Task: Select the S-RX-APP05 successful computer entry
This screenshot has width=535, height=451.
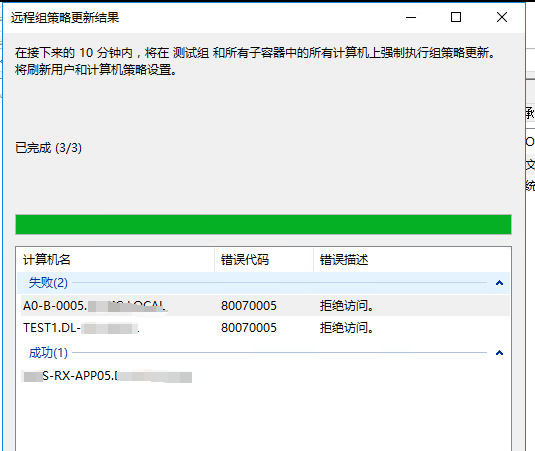Action: (107, 376)
